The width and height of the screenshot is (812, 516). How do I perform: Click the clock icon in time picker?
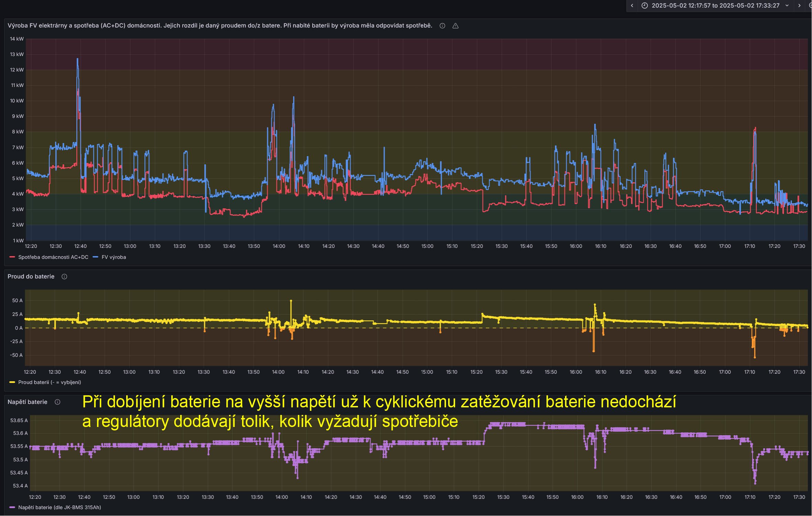[x=645, y=6]
